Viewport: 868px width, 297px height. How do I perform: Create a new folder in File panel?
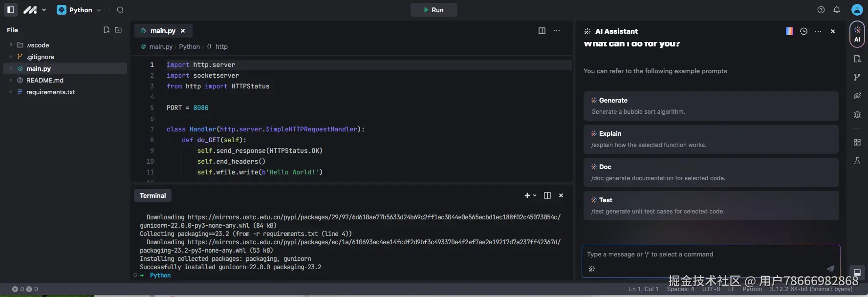coord(118,30)
